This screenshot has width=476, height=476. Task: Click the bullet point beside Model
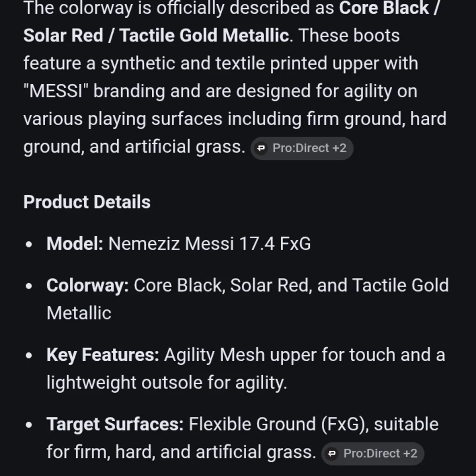[30, 244]
